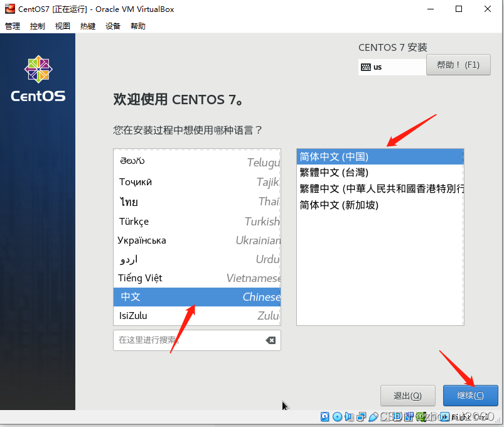Click the network adapters status icon
This screenshot has height=427, width=504.
click(362, 417)
